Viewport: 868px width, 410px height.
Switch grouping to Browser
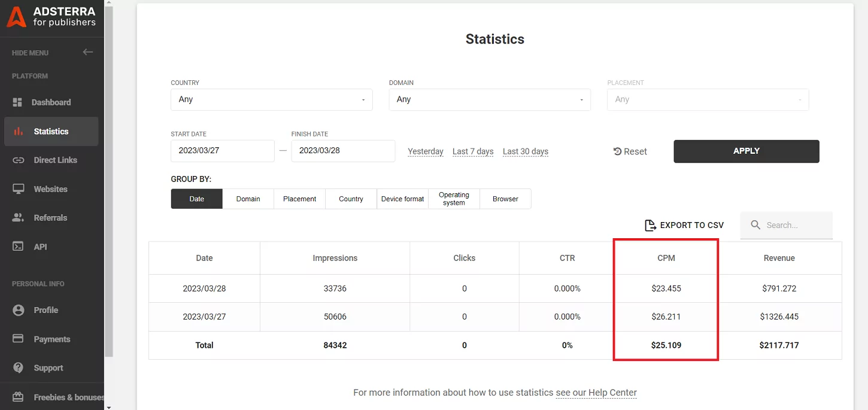505,199
